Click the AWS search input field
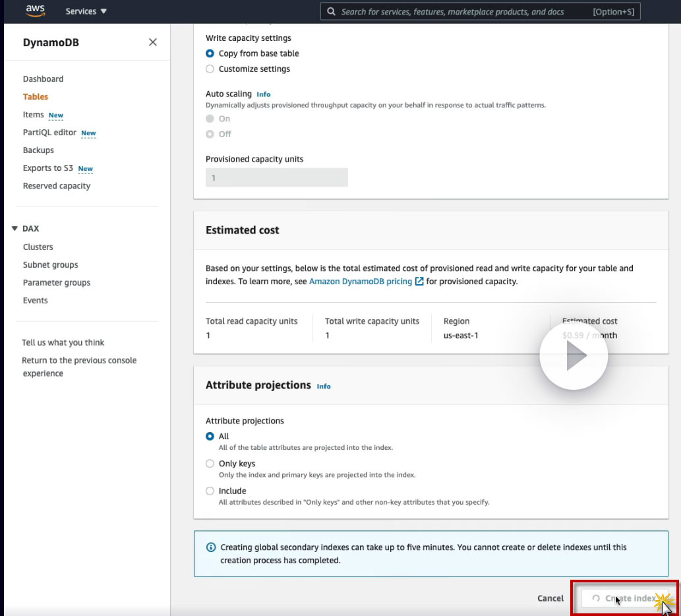The image size is (681, 616). point(461,12)
